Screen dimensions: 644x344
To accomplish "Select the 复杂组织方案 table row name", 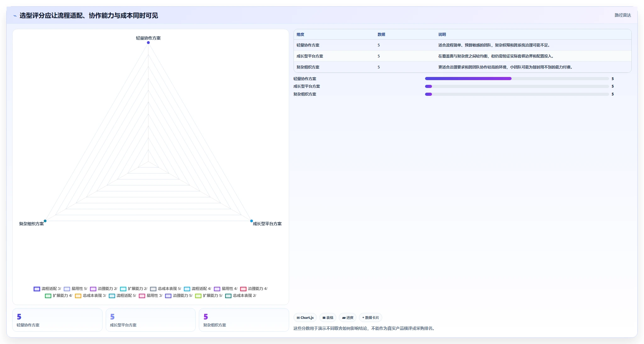I will [x=308, y=67].
